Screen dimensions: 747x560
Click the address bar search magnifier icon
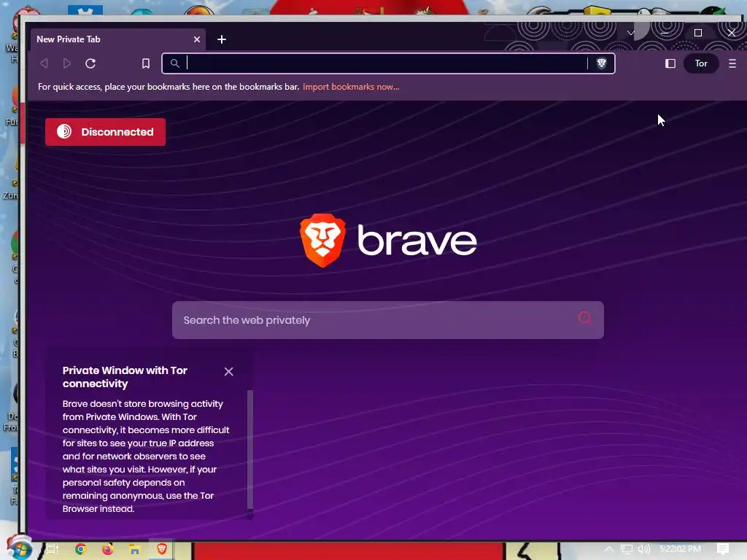point(175,63)
